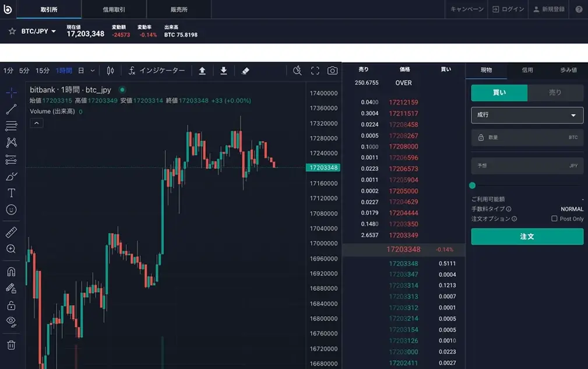Select the forecast/position measurement tool

coord(11,159)
